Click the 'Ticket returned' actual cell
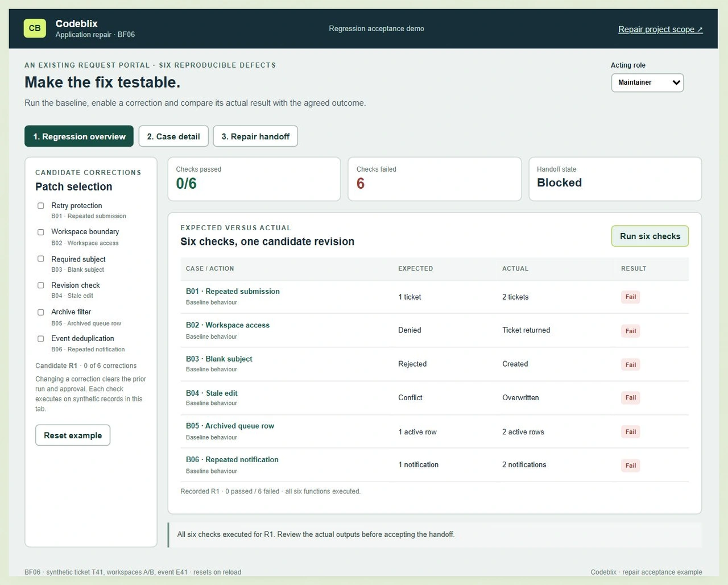 click(x=526, y=330)
